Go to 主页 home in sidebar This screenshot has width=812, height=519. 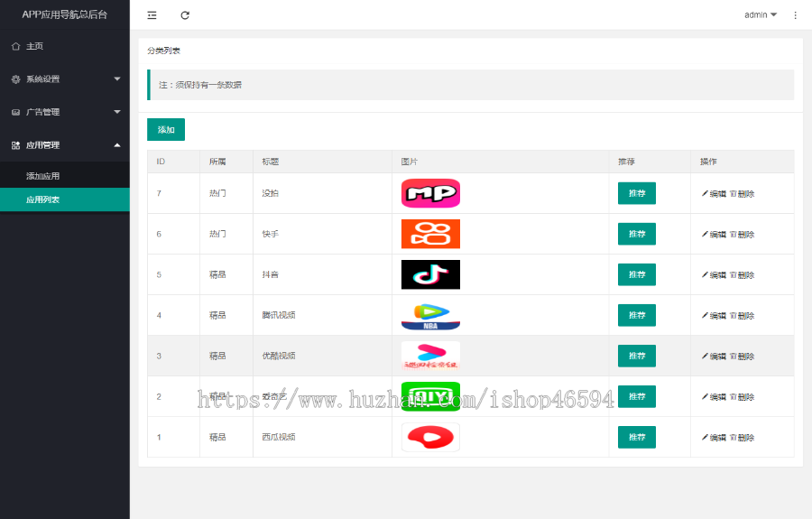[x=65, y=46]
